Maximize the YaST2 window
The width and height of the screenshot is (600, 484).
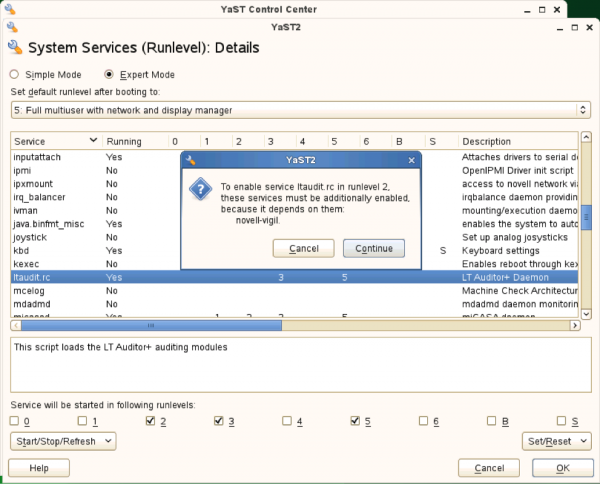click(x=574, y=28)
